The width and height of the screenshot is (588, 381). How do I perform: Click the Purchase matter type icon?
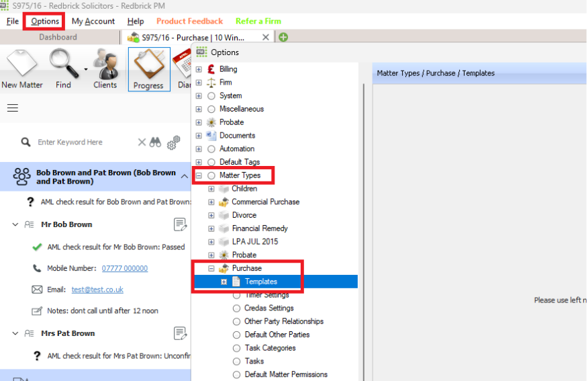pyautogui.click(x=224, y=268)
